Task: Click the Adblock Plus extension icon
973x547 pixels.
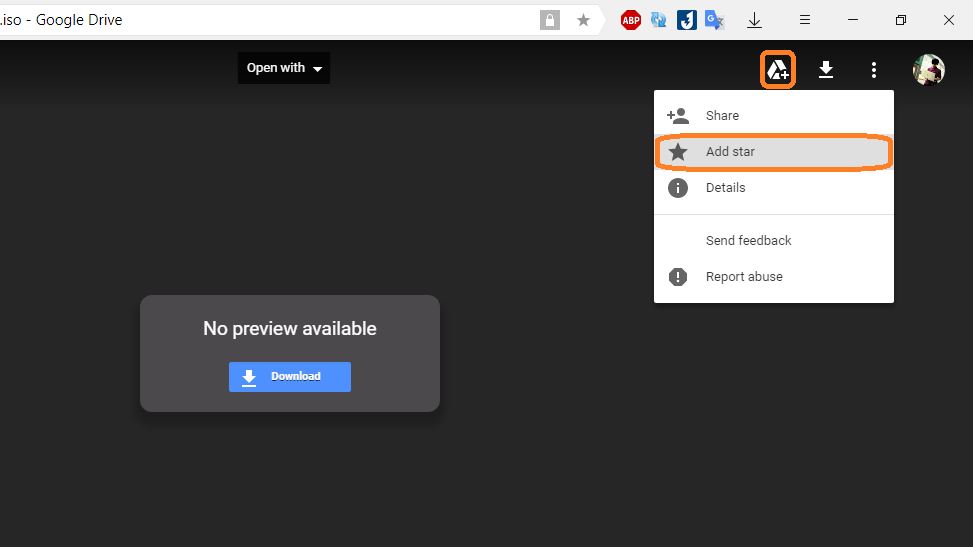Action: click(630, 20)
